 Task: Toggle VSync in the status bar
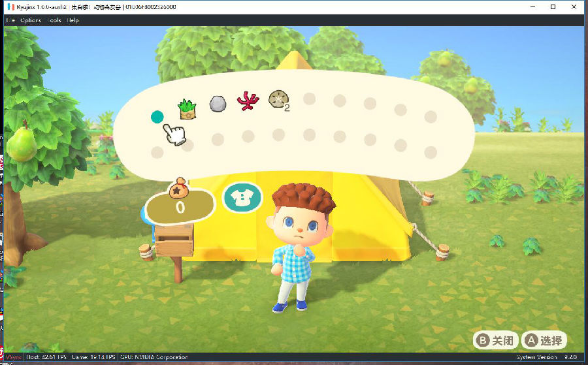point(14,357)
